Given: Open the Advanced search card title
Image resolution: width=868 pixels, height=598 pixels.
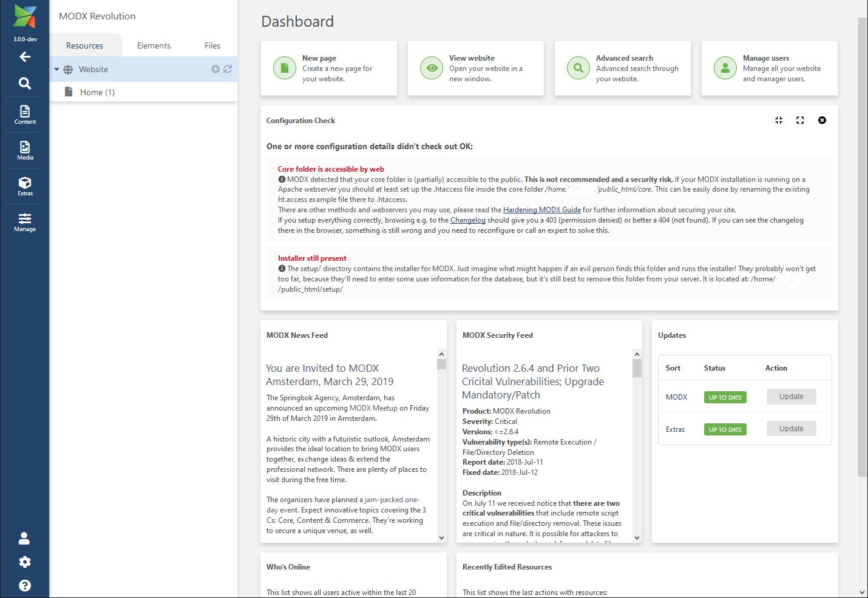Looking at the screenshot, I should pyautogui.click(x=625, y=58).
